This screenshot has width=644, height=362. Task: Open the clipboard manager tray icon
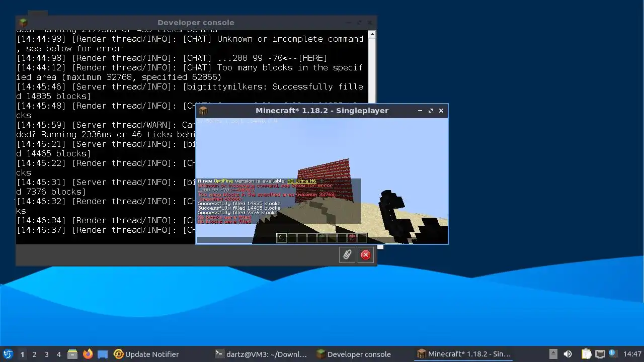click(586, 354)
